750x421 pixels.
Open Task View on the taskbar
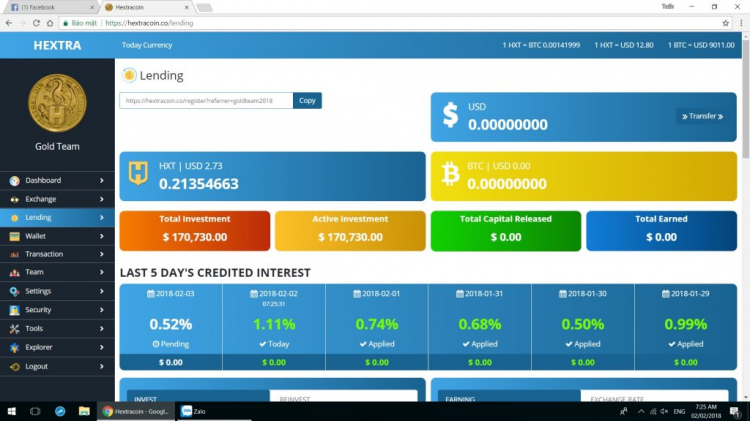(35, 411)
